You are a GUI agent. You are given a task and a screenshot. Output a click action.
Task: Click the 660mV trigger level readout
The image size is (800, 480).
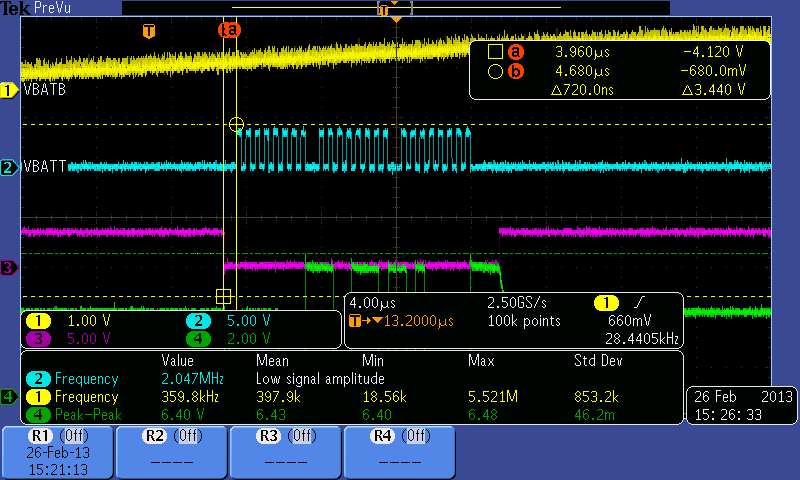tap(630, 321)
